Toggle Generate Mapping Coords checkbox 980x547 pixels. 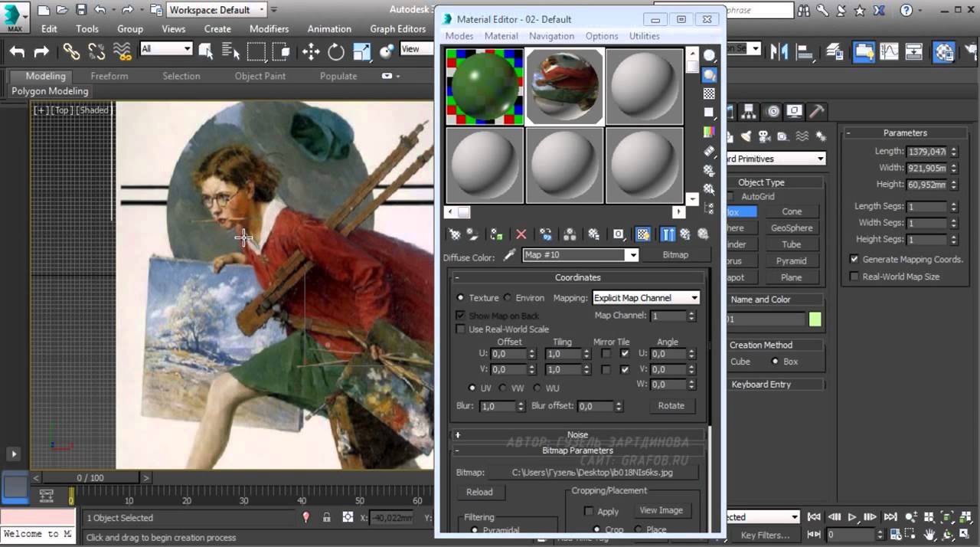click(854, 259)
